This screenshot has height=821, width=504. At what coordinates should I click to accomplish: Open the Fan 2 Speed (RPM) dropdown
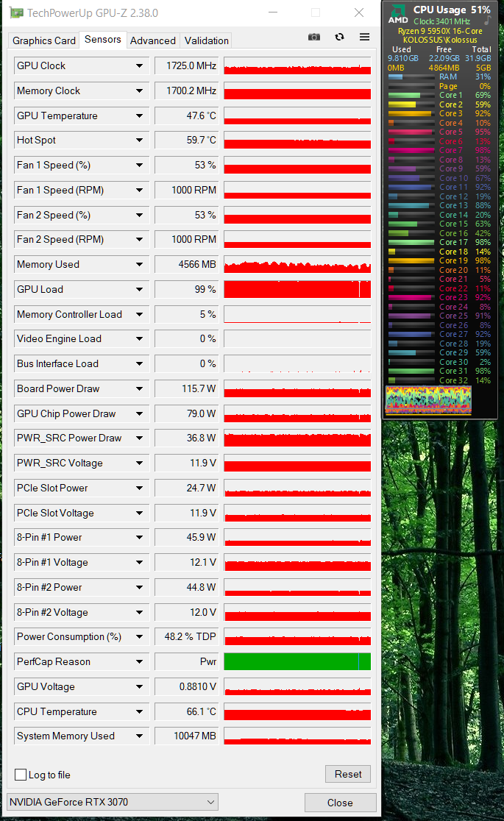tap(139, 239)
